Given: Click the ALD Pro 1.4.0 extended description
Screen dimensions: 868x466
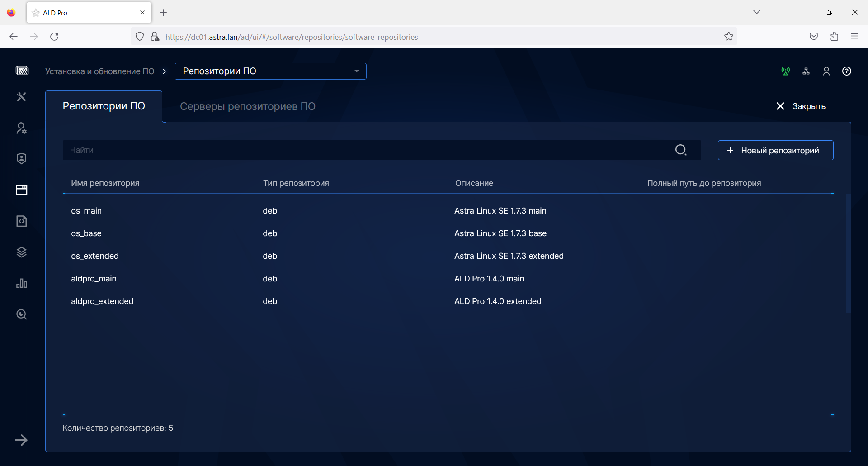Looking at the screenshot, I should (x=498, y=301).
